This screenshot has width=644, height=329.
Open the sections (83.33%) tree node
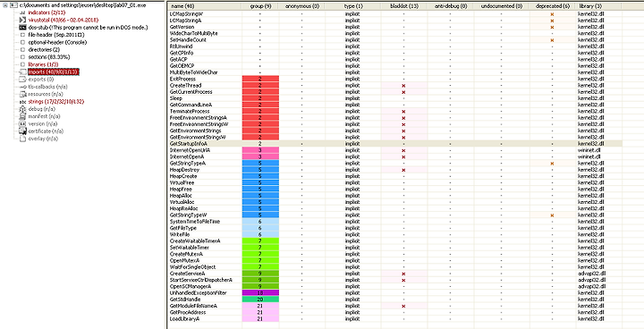pyautogui.click(x=49, y=56)
